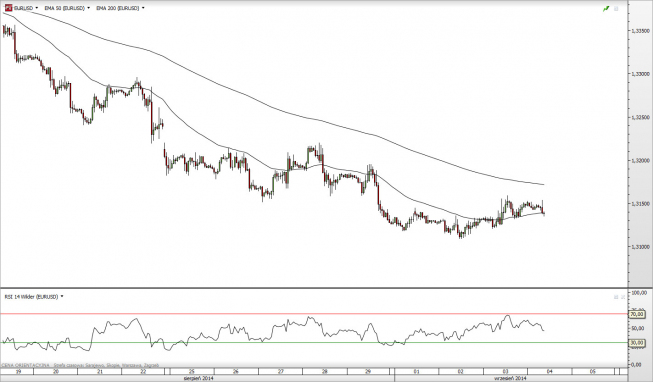
Task: Click the green chart trend icon
Action: (x=606, y=8)
